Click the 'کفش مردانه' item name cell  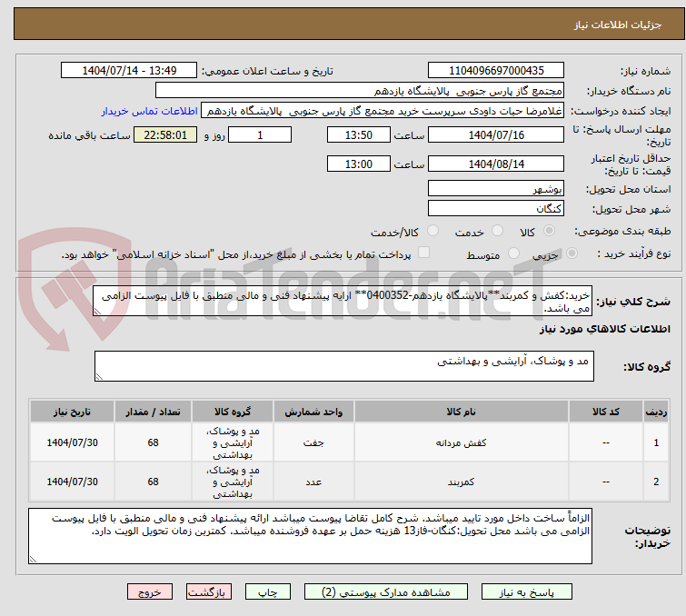462,442
